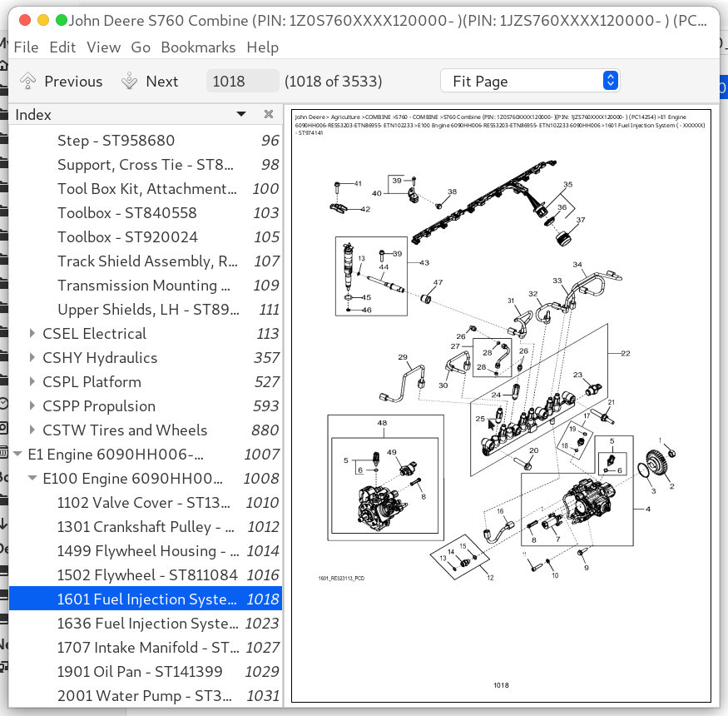728x716 pixels.
Task: Select index entry 1502 Flywheel - ST811084
Action: (x=146, y=575)
